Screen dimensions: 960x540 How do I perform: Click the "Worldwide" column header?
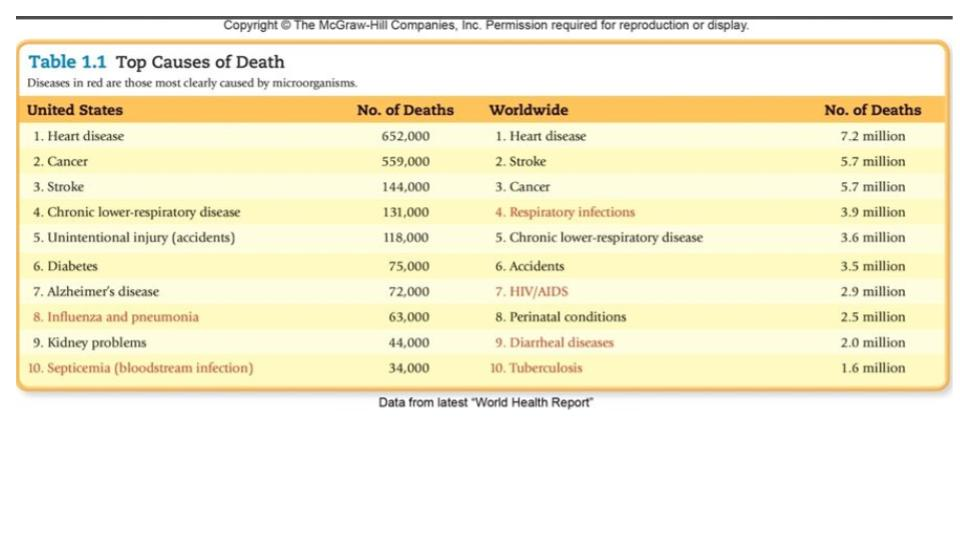click(x=528, y=110)
